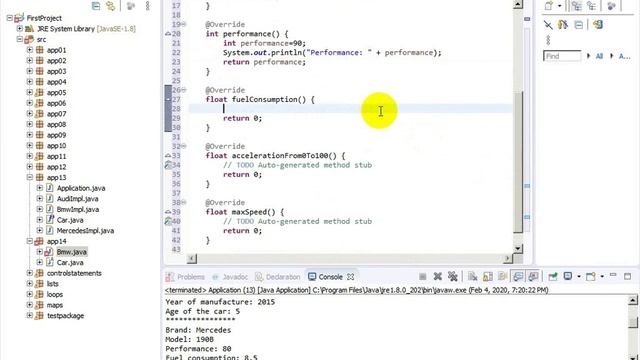Select Car.java under app14

[70, 262]
